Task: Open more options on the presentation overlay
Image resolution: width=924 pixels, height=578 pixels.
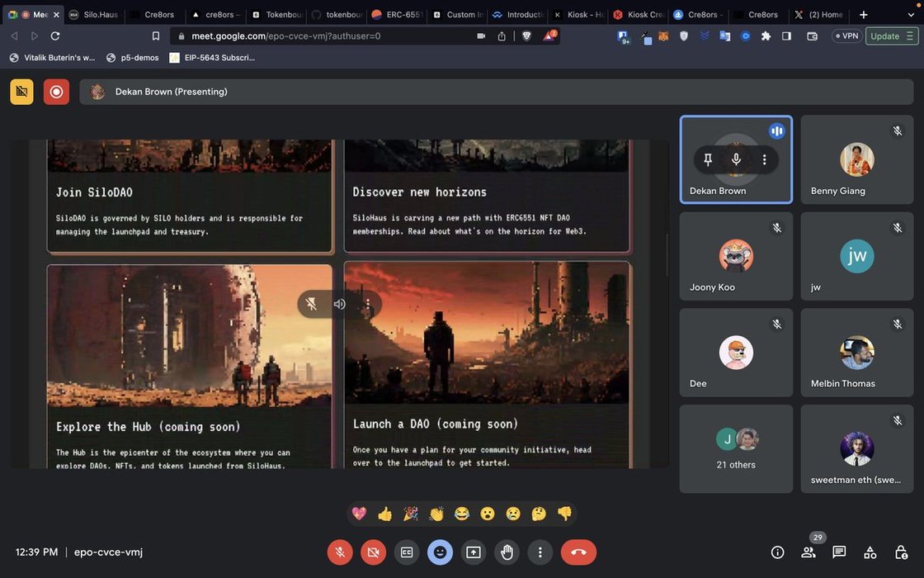Action: tap(368, 305)
